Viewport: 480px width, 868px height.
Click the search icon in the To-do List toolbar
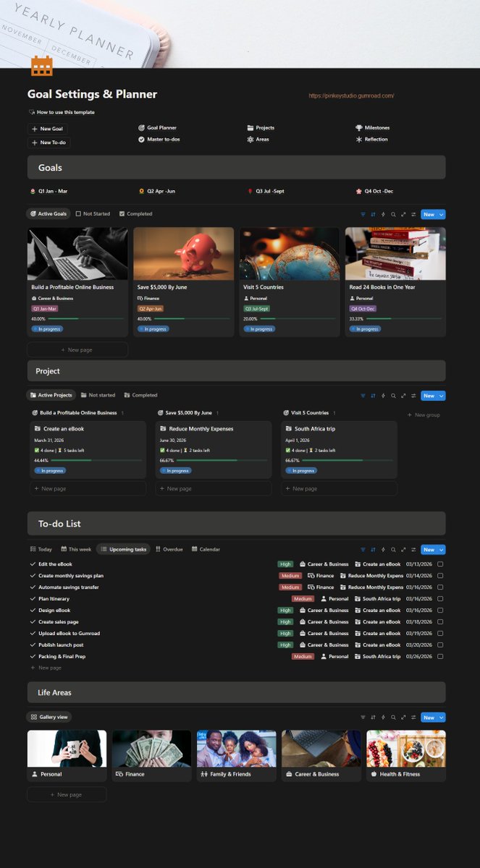coord(393,550)
